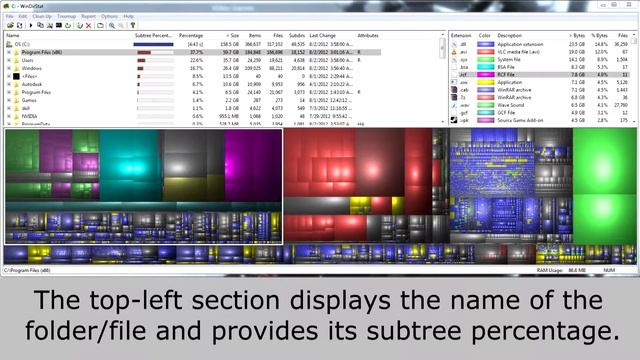The image size is (640, 360).
Task: Click the Open Item arrow icon
Action: click(31, 25)
